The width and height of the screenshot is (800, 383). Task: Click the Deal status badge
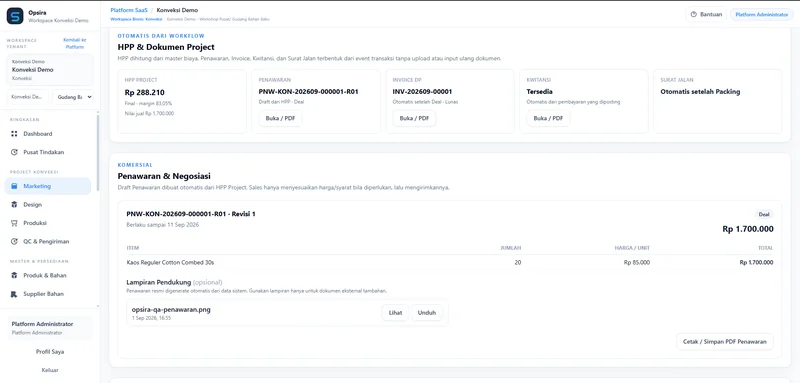764,215
